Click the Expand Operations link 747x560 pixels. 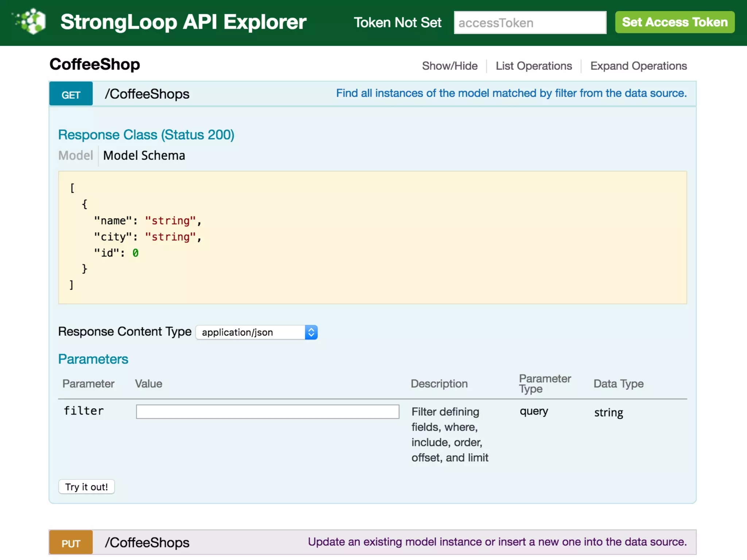point(638,66)
